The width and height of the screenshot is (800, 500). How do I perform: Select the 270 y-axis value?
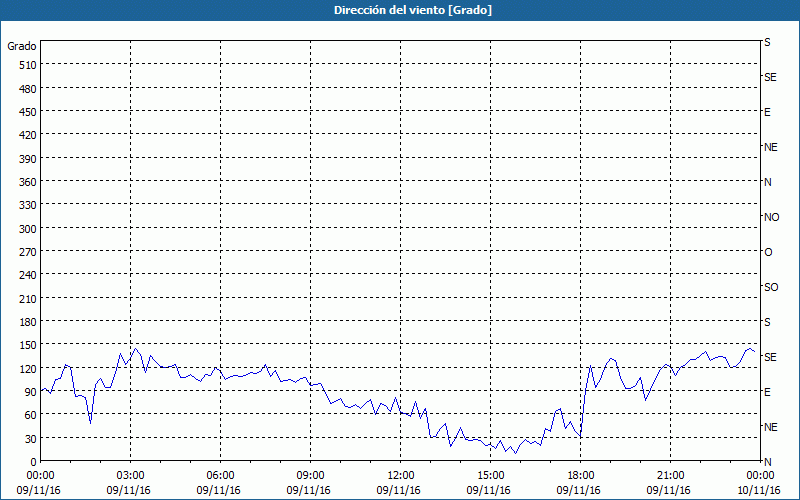pyautogui.click(x=28, y=252)
